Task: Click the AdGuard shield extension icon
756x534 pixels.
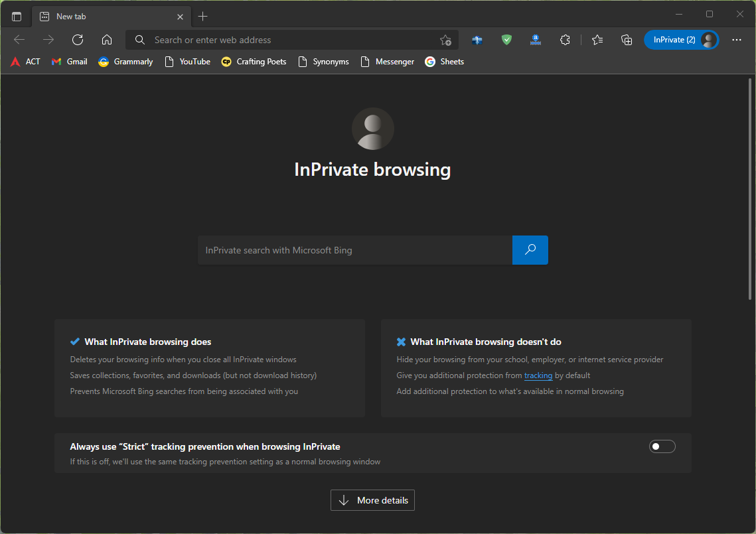Action: point(506,40)
